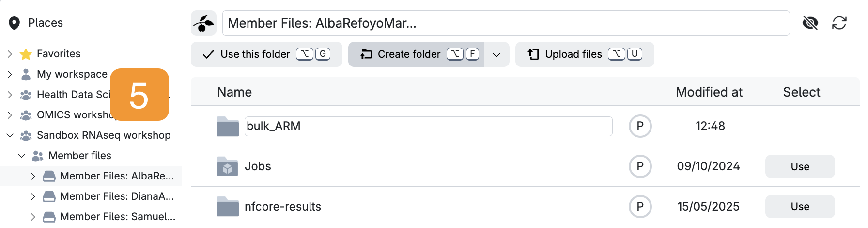Click the P permission badge for nfcore-results
The height and width of the screenshot is (228, 868).
coord(640,207)
